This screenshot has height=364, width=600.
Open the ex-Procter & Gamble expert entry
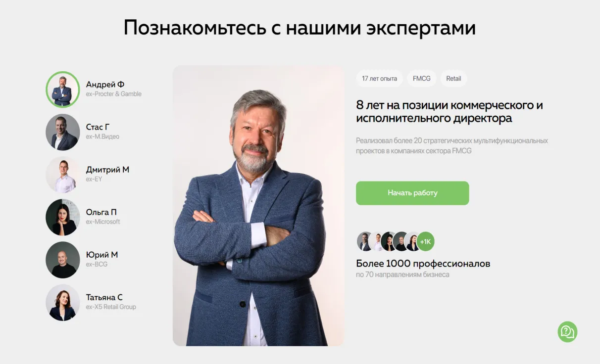click(x=94, y=90)
